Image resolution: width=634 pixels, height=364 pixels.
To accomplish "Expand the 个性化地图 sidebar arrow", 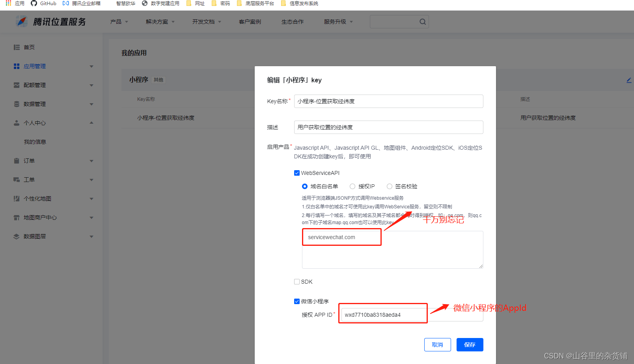I will (x=91, y=199).
